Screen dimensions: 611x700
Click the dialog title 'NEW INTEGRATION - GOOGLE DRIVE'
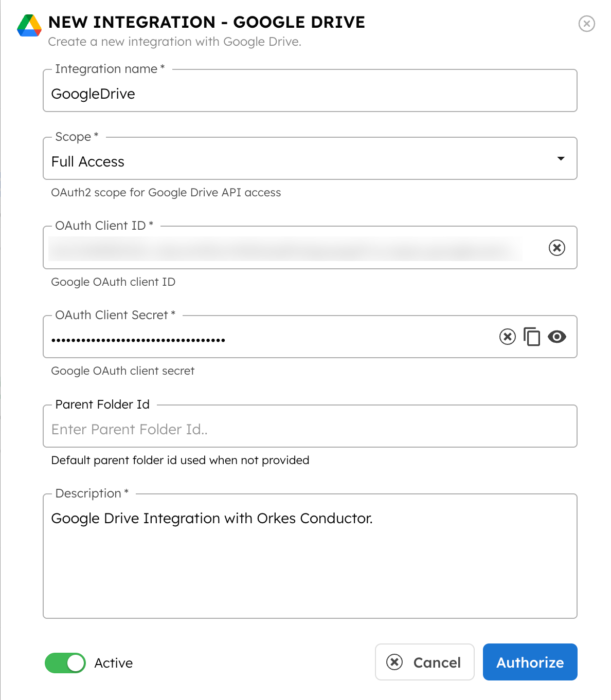[x=207, y=22]
